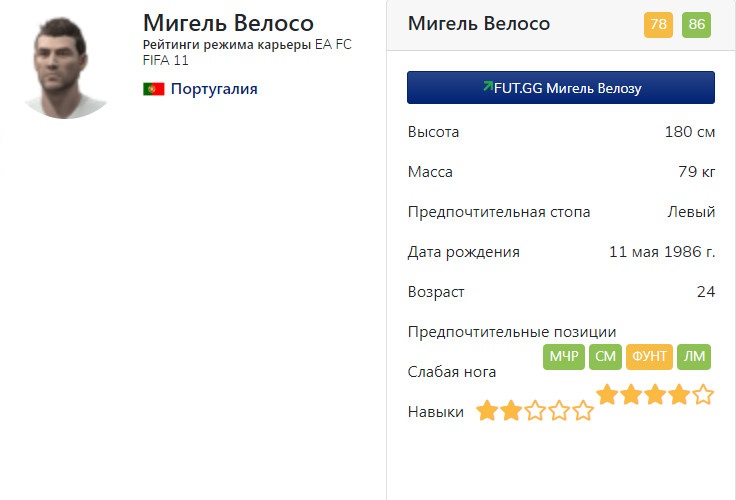Screen dimensions: 736x500
Task: Click the second filled star of Навыки rating
Action: coord(511,411)
